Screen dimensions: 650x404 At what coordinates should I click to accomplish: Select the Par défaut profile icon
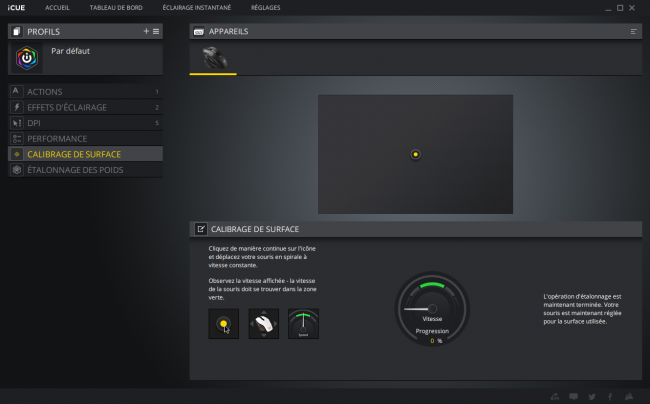tap(27, 58)
